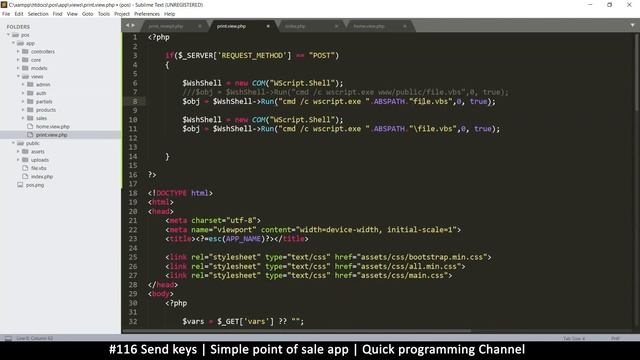Open the Goto menu
This screenshot has width=640, height=360.
[x=87, y=14]
